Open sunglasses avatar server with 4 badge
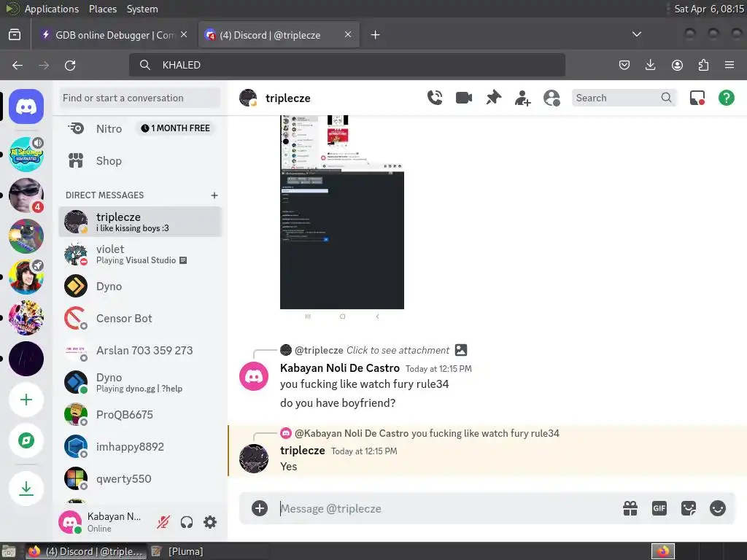Screen dimensions: 747x560 26,195
